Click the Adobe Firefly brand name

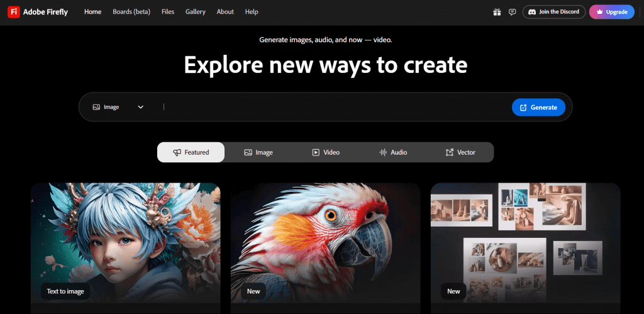click(x=45, y=12)
